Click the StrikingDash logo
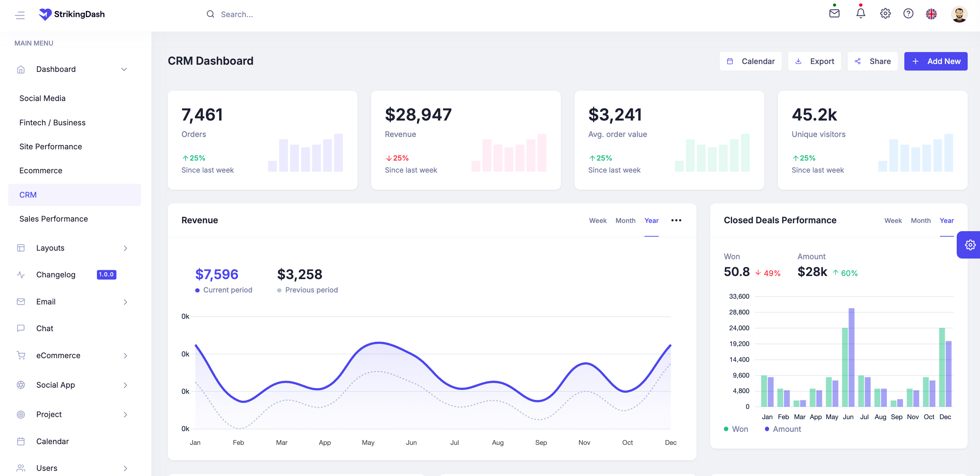Screen dimensions: 980x476 point(72,14)
